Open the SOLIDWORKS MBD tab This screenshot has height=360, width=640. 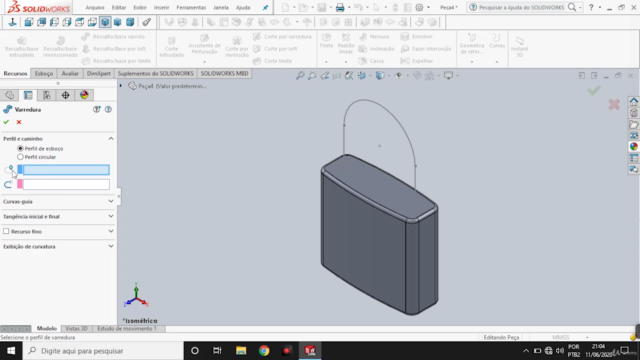click(224, 73)
